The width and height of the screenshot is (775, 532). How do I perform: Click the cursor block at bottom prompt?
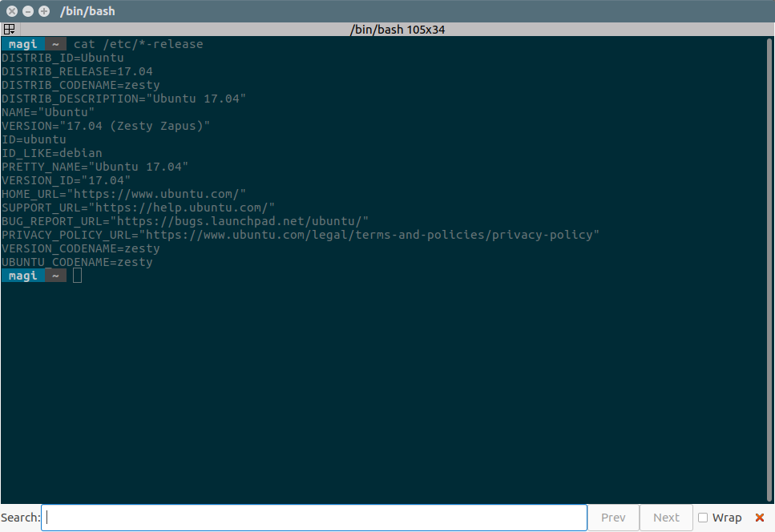(x=77, y=276)
